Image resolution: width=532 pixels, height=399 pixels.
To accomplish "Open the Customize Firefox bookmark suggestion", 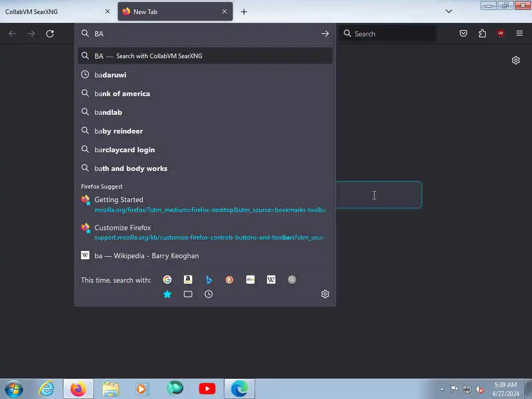I will click(205, 232).
